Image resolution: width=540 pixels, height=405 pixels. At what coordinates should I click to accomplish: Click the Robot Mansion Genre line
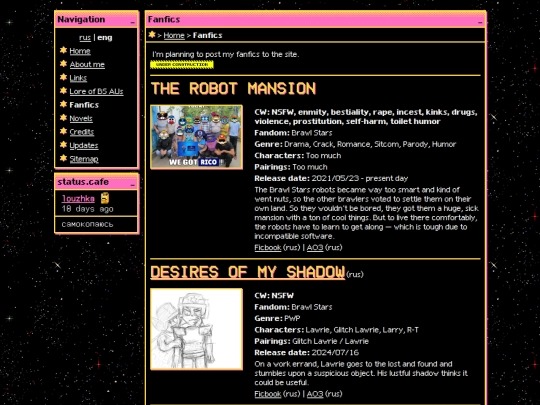tap(355, 144)
